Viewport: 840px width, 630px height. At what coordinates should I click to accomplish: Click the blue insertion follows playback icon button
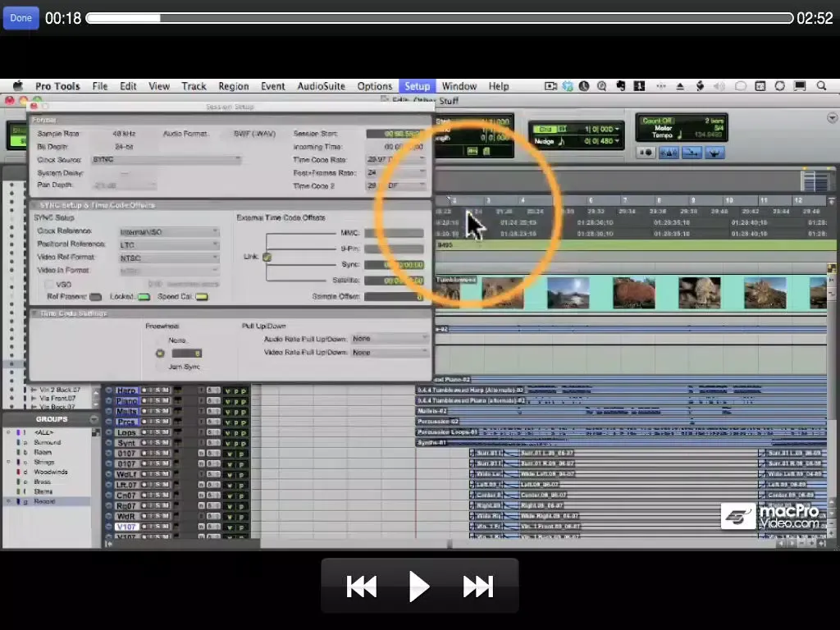tap(691, 153)
